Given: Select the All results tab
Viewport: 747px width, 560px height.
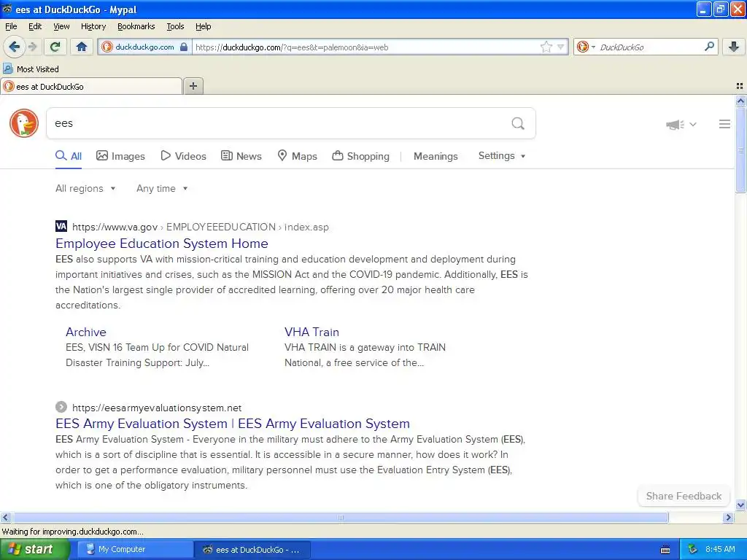Looking at the screenshot, I should pyautogui.click(x=69, y=156).
